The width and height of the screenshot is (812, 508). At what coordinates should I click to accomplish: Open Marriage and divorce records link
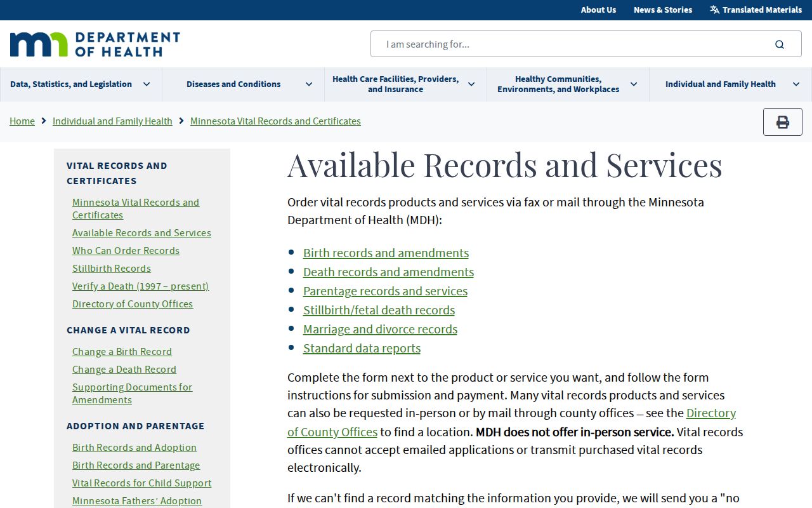[x=380, y=329]
